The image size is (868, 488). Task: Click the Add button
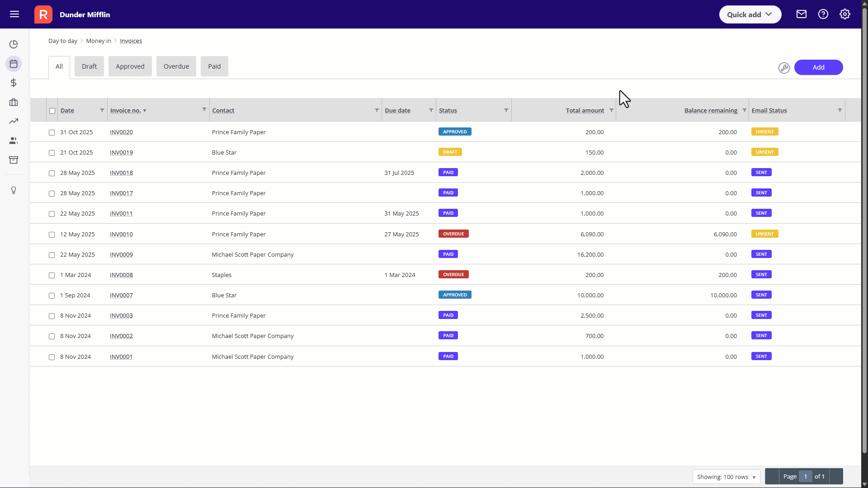(x=818, y=67)
